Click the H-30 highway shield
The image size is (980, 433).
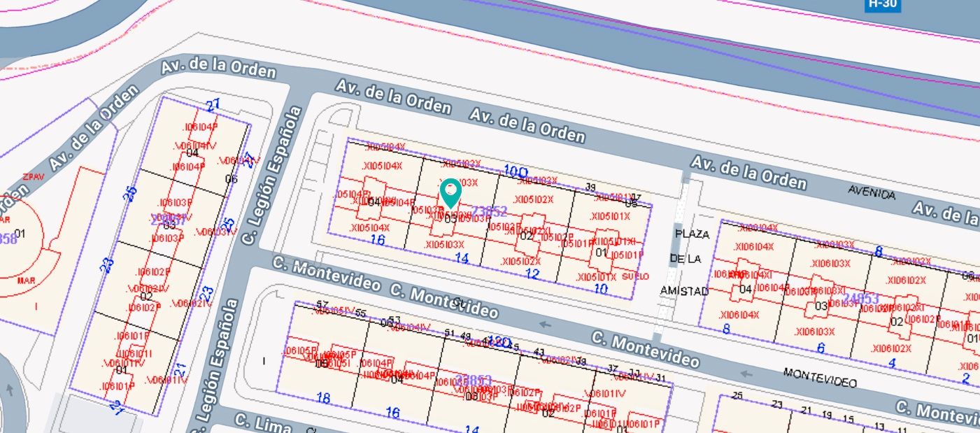pos(882,4)
